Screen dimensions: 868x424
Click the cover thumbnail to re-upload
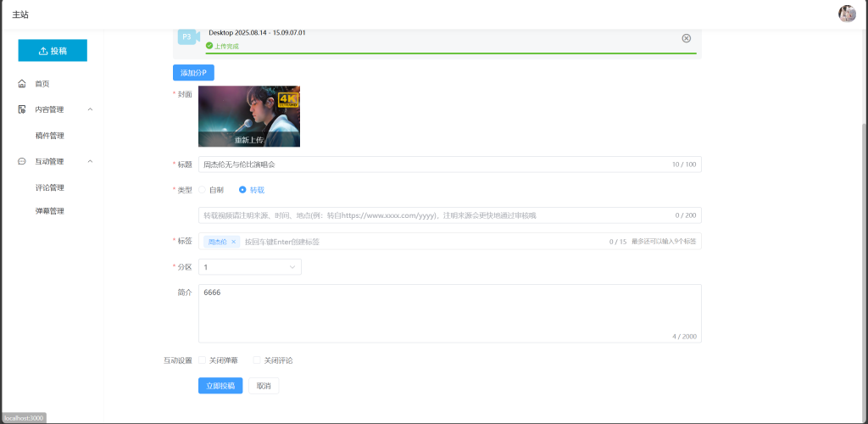click(248, 116)
